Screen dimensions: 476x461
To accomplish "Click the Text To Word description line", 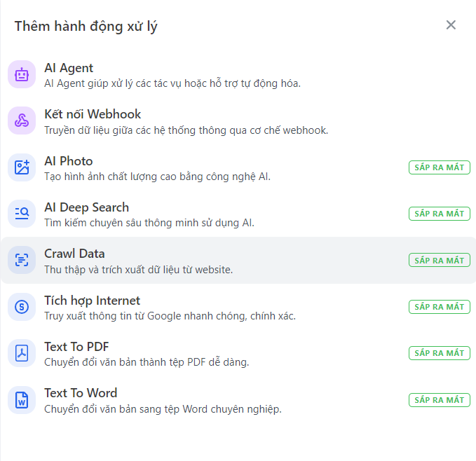I will point(163,408).
